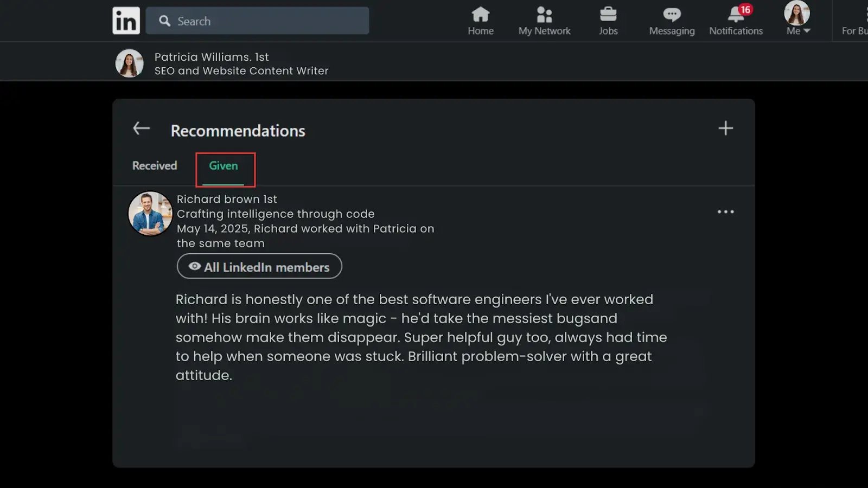The height and width of the screenshot is (488, 868).
Task: Click Patricia Williams' header profile photo
Action: (x=129, y=63)
